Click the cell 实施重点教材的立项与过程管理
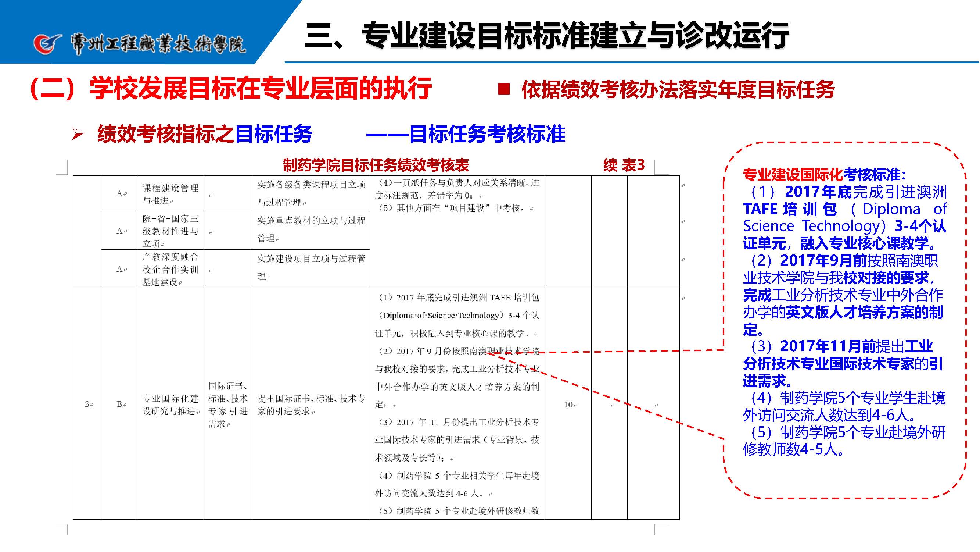Image resolution: width=980 pixels, height=552 pixels. coord(311,229)
